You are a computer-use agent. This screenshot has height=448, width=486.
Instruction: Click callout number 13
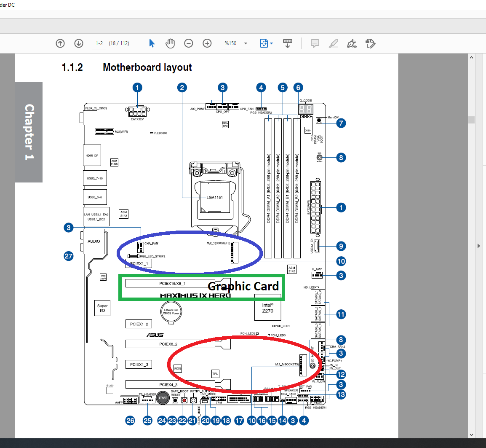[341, 394]
